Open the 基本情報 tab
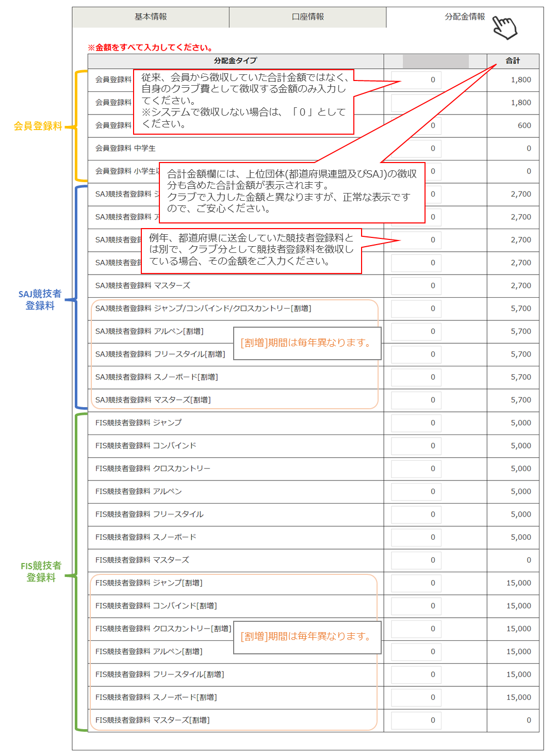This screenshot has width=555, height=756. 151,17
